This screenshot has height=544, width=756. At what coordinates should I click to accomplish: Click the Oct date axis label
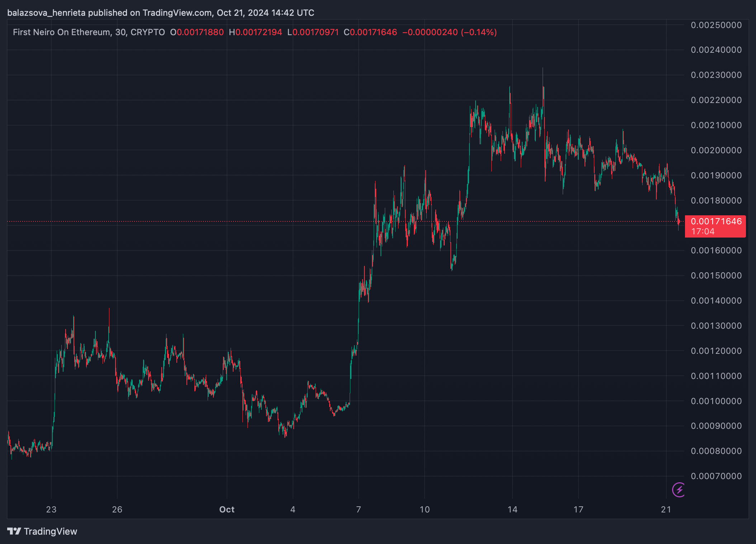[x=227, y=510]
